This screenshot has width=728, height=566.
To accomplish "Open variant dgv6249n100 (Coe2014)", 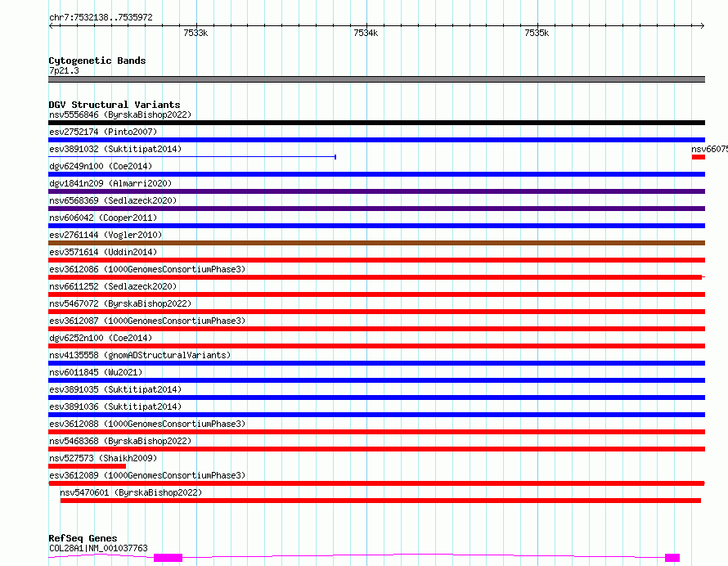I will tap(101, 166).
